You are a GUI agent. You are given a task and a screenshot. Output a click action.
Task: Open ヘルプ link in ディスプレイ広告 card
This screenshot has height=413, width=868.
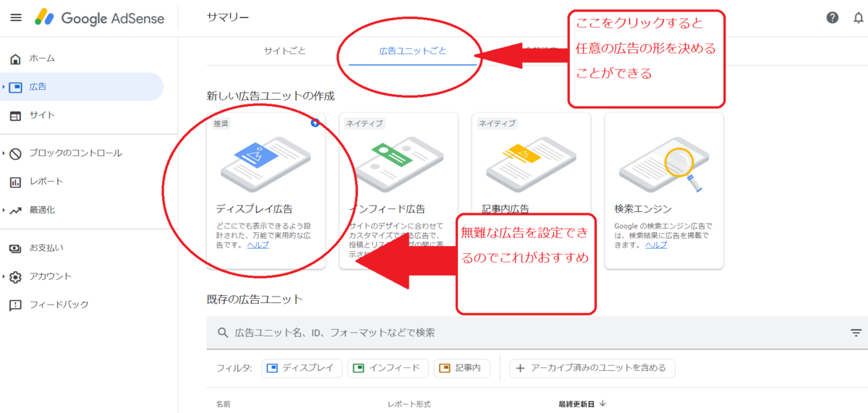point(258,245)
